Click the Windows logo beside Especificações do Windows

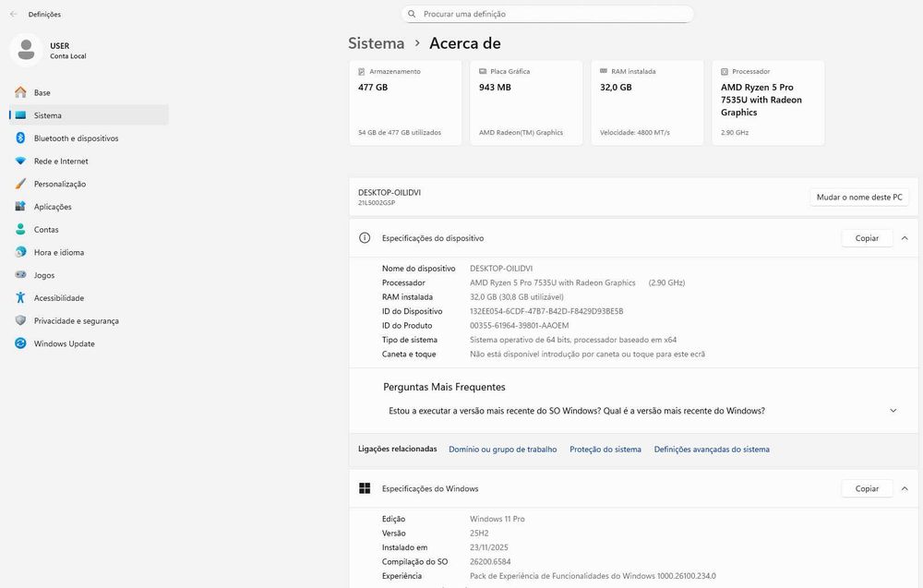pos(365,488)
